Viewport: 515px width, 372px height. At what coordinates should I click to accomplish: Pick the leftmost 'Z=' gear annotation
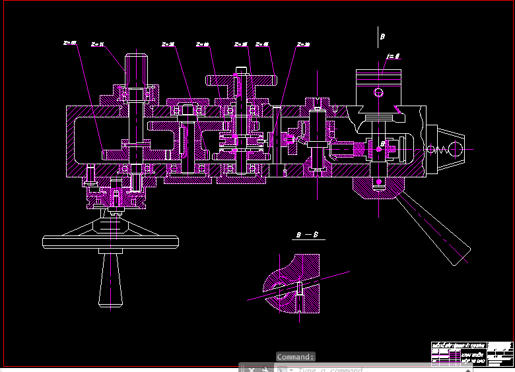click(x=70, y=43)
